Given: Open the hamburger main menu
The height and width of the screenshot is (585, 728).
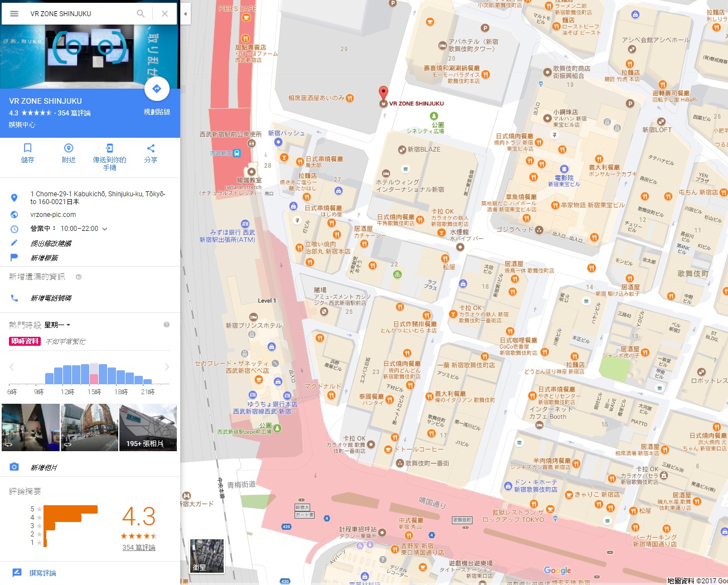Looking at the screenshot, I should (15, 13).
